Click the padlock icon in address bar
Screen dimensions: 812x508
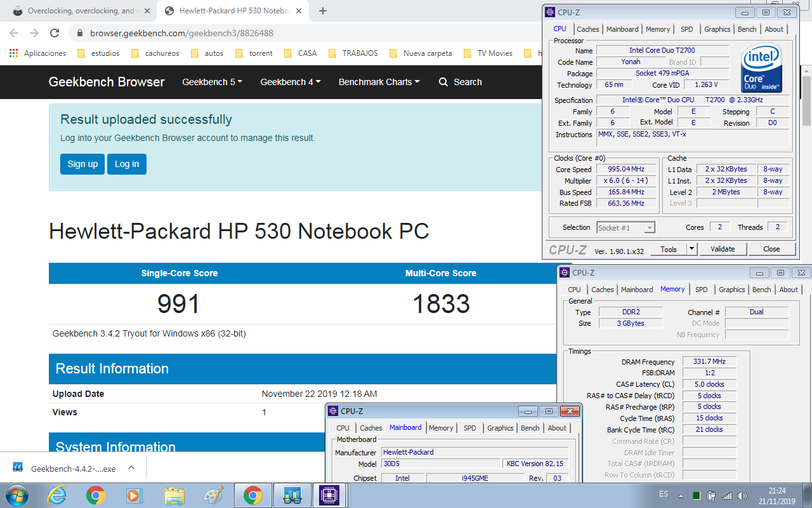coord(79,33)
